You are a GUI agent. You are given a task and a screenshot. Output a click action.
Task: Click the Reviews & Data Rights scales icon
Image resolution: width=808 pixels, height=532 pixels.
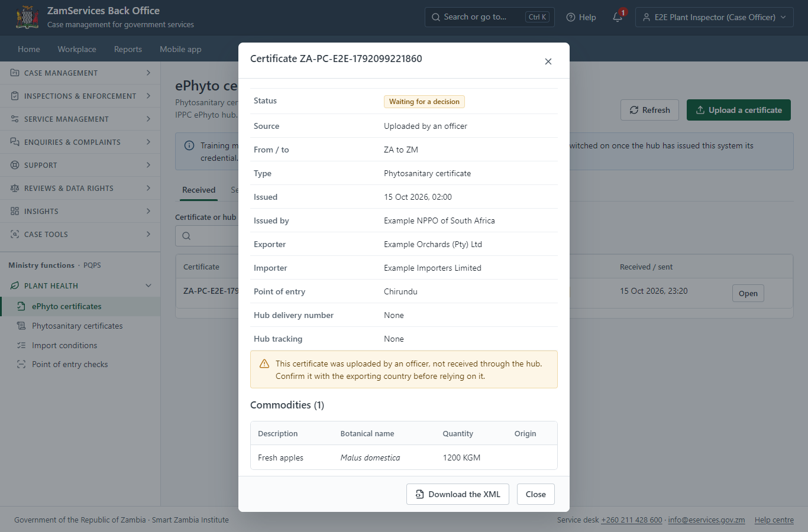15,188
